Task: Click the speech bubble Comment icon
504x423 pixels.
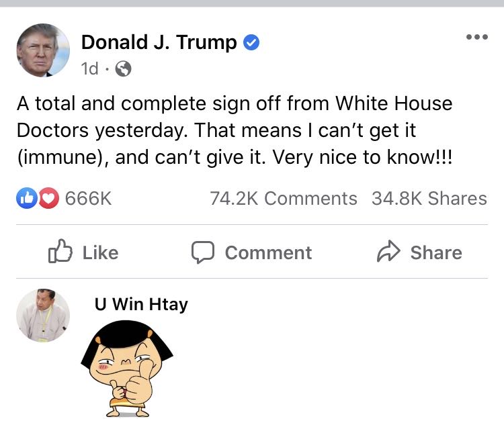Action: click(202, 252)
